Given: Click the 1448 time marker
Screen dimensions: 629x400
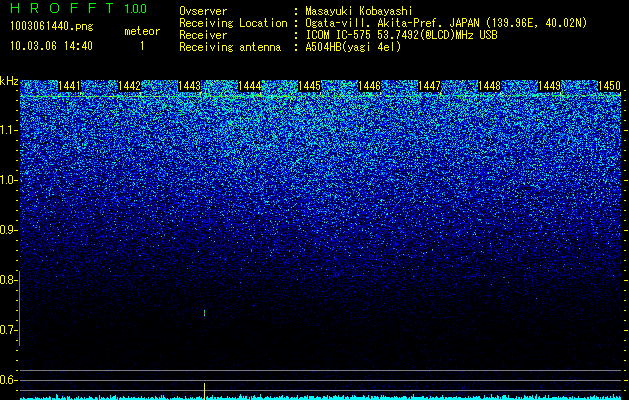Looking at the screenshot, I should [489, 86].
